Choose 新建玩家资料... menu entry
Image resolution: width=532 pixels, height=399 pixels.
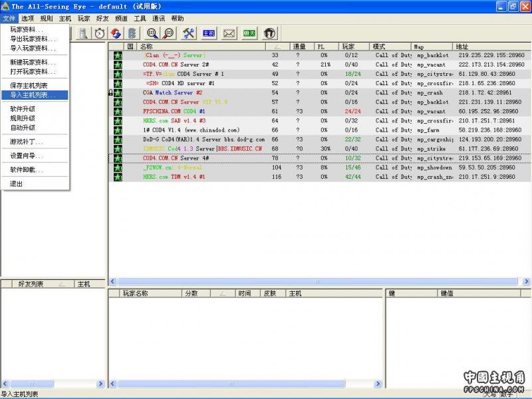tap(35, 62)
